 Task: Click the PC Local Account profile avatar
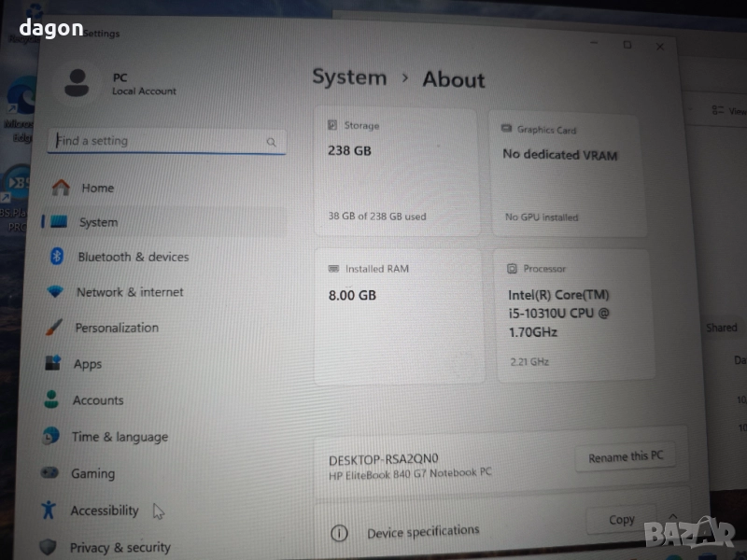(x=78, y=82)
